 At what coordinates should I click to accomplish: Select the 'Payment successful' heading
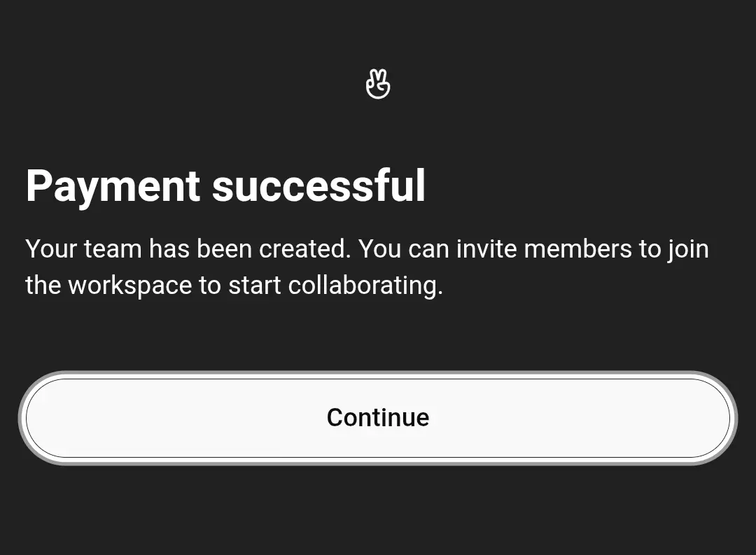(x=225, y=186)
